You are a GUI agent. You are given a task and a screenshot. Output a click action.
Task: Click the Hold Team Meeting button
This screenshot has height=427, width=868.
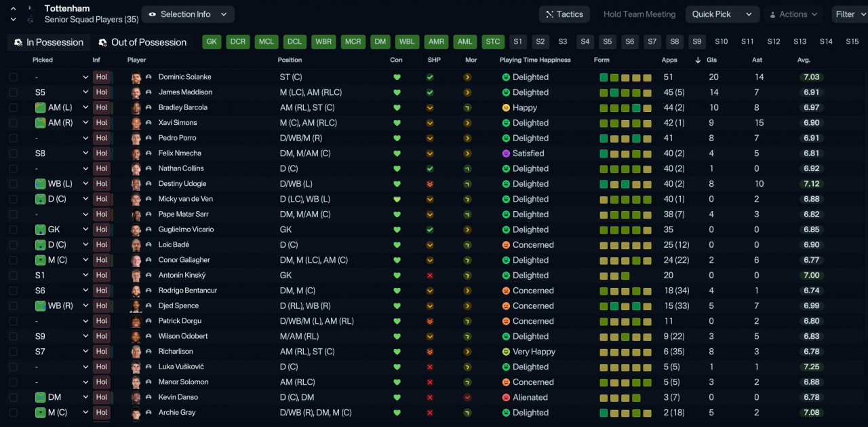click(639, 14)
